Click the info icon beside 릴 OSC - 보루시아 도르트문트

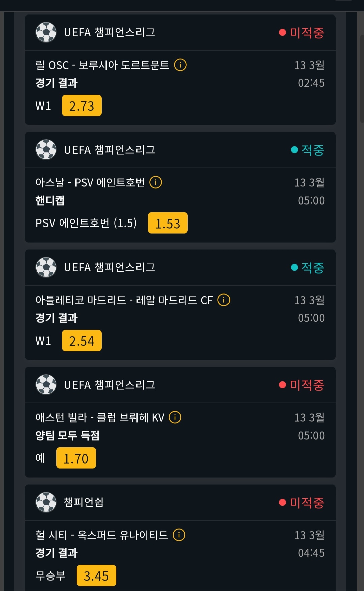180,65
